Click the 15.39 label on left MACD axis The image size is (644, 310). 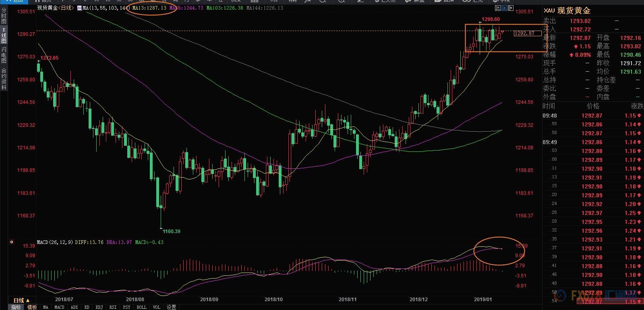[x=29, y=246]
